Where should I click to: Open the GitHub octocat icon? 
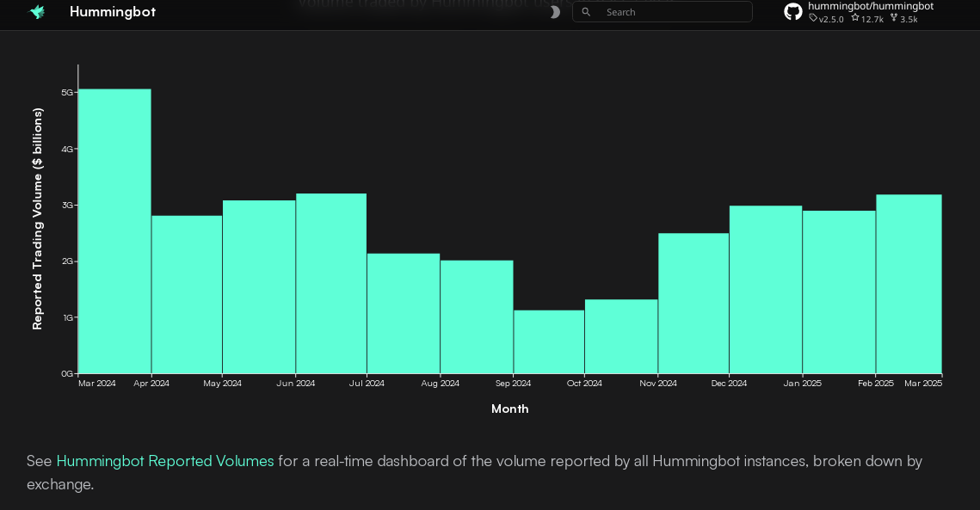tap(793, 12)
